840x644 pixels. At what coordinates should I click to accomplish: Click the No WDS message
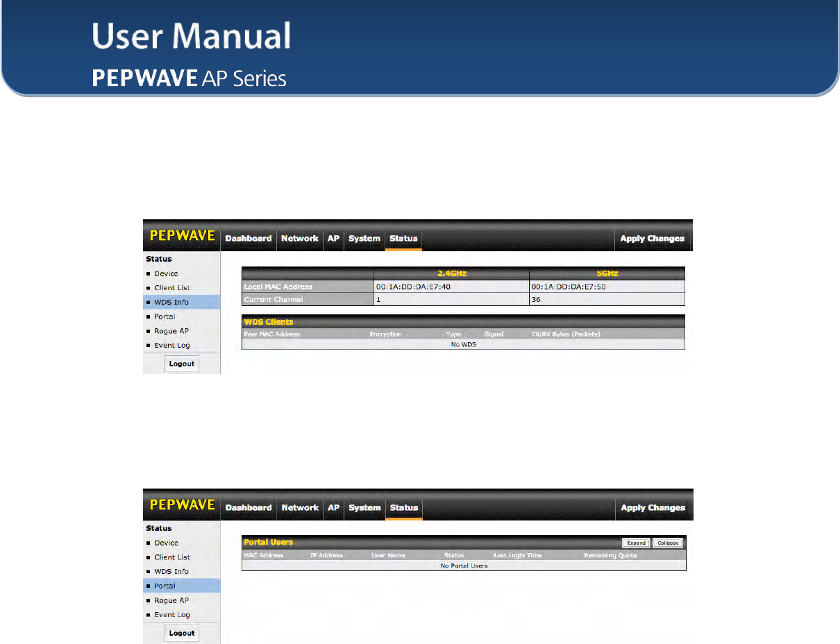[463, 344]
